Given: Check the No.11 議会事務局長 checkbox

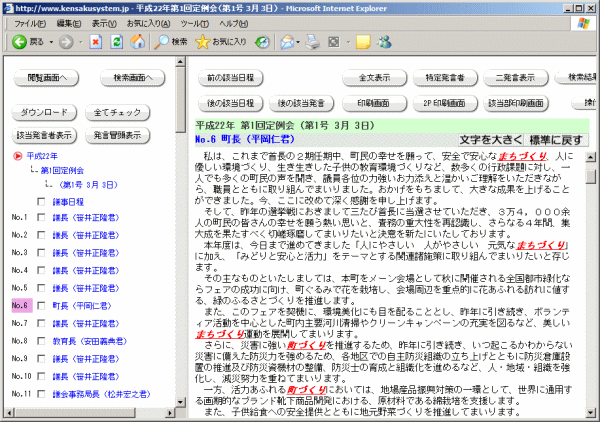Looking at the screenshot, I should 41,394.
